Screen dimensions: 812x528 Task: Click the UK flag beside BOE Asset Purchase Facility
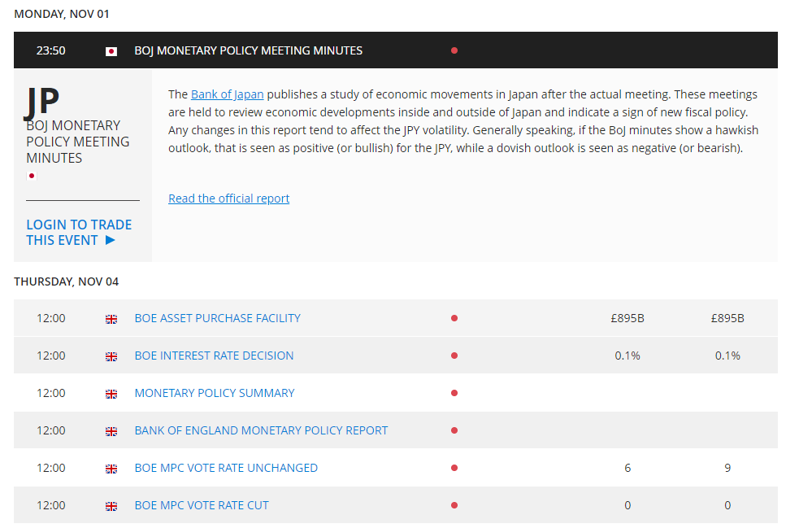click(111, 319)
